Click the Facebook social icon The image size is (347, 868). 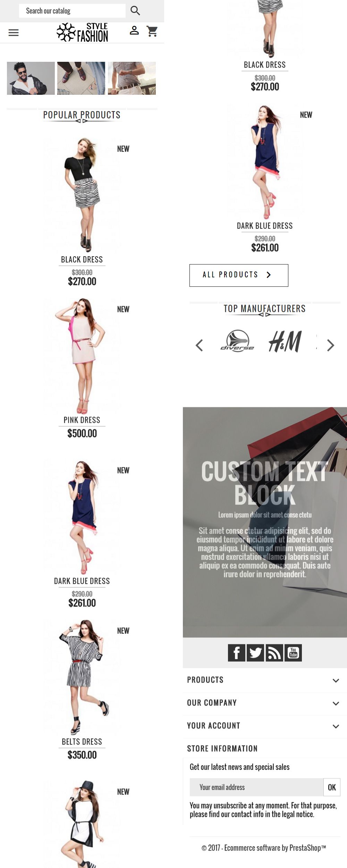(237, 653)
